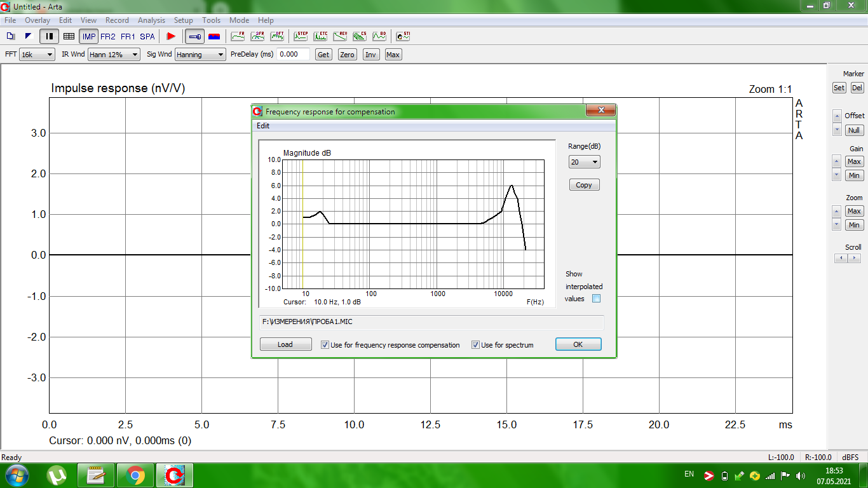Open the Record menu
The height and width of the screenshot is (488, 868).
pos(117,20)
